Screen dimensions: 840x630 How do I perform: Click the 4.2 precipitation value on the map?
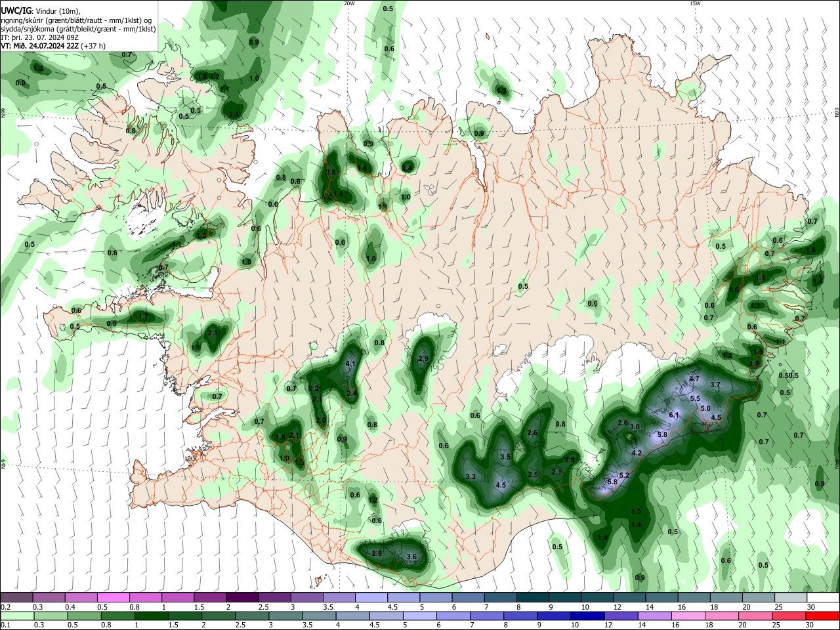tap(636, 453)
